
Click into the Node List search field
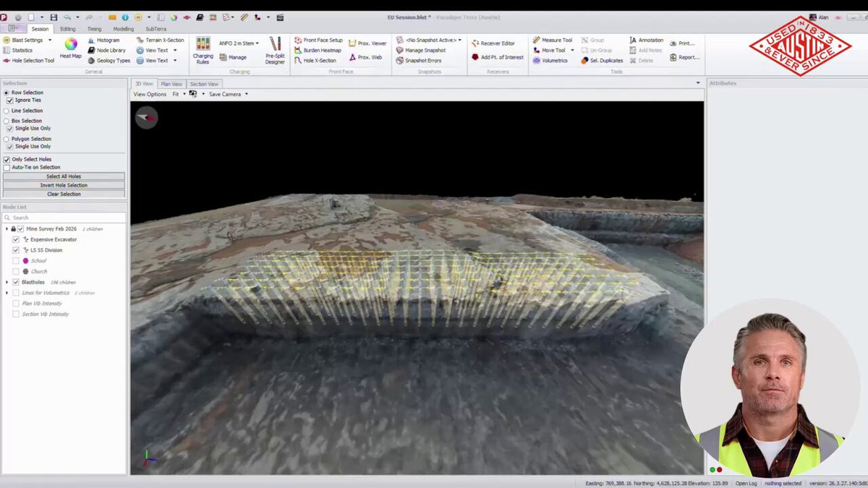click(64, 218)
